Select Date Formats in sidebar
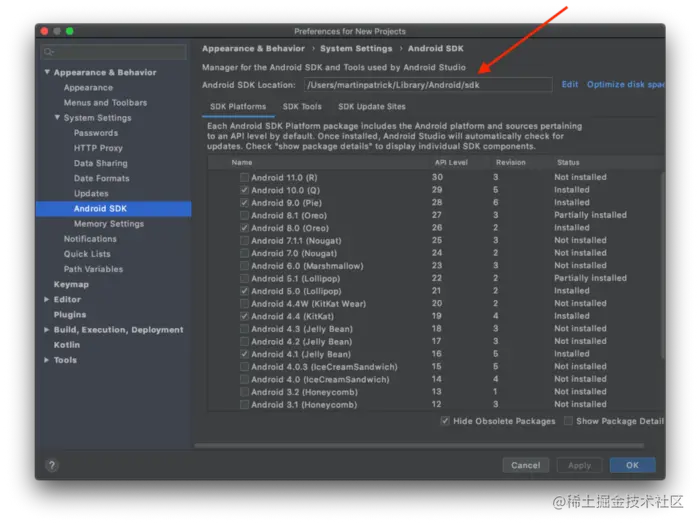Screen dimensions: 700x526 pos(101,179)
